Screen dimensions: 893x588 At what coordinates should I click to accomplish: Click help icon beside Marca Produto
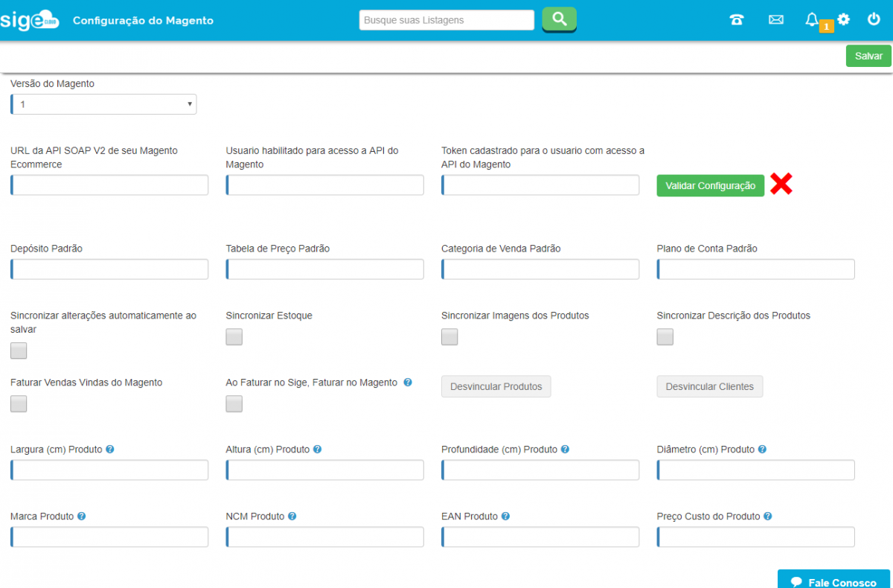pyautogui.click(x=82, y=516)
